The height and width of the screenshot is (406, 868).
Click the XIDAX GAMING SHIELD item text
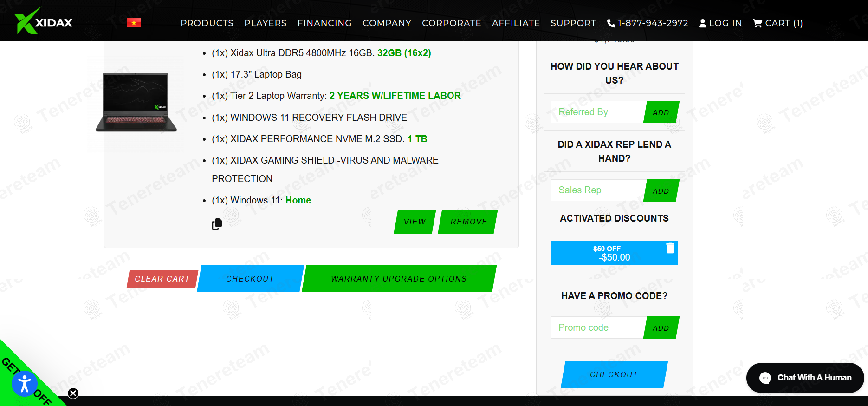tap(325, 170)
